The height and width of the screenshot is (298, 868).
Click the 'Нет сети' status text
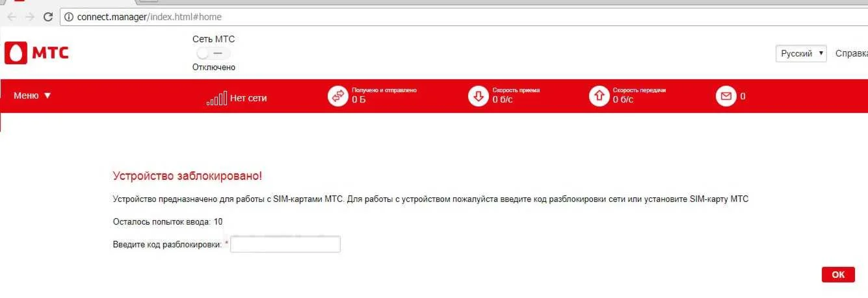[248, 99]
